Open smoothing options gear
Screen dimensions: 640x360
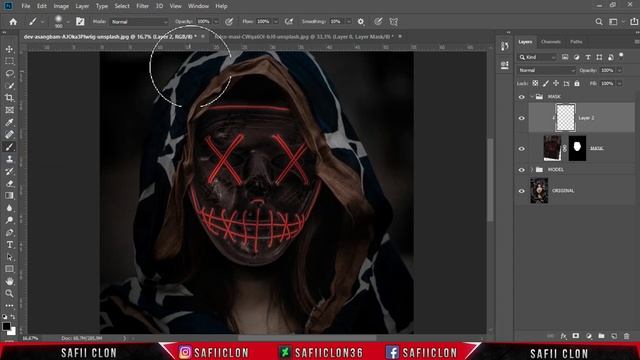point(361,22)
